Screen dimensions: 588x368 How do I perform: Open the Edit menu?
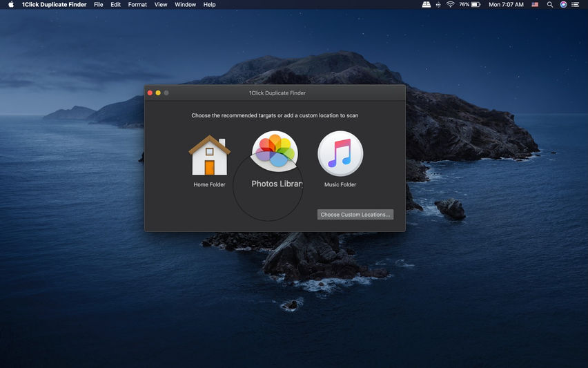(115, 5)
